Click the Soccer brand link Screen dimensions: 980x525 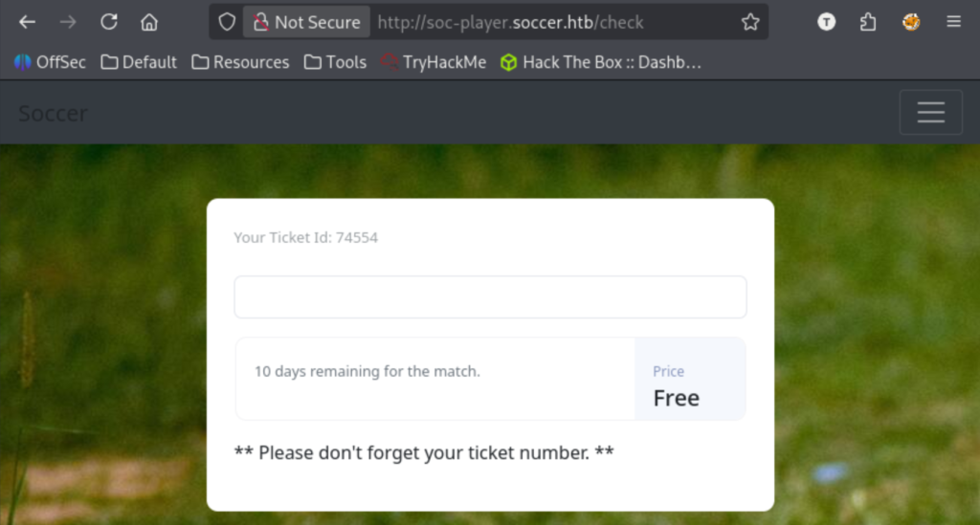tap(53, 114)
